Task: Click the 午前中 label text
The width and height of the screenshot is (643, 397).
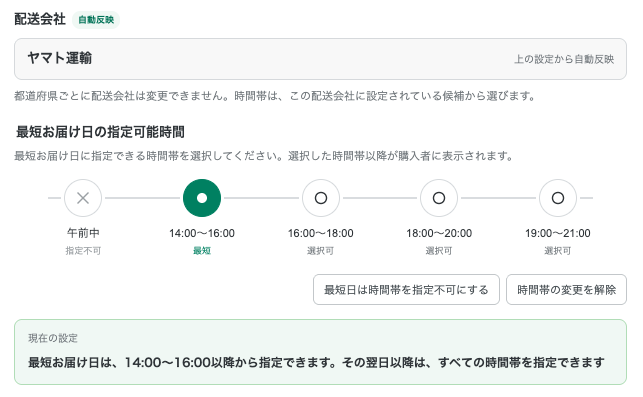Action: 83,233
